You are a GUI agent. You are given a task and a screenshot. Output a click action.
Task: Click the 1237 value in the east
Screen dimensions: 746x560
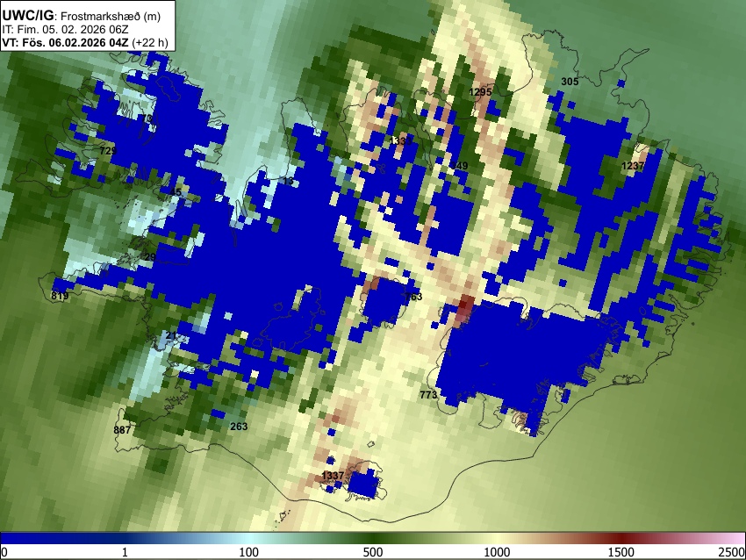tap(634, 166)
